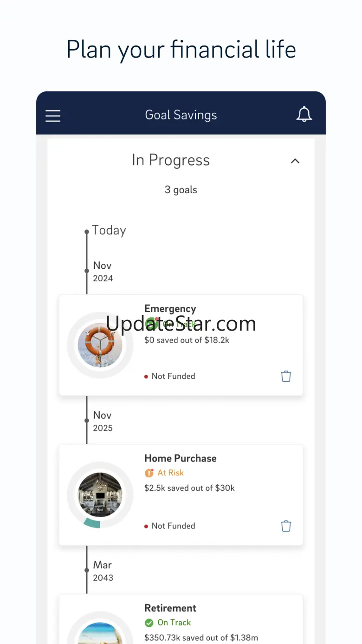Screen dimensions: 362x644
Task: Delete the Emergency goal
Action: pos(286,376)
